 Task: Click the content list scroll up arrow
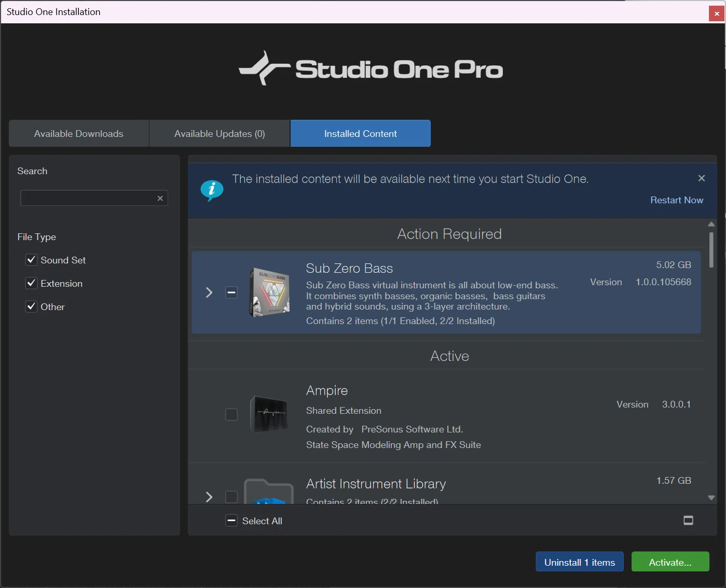pyautogui.click(x=711, y=224)
